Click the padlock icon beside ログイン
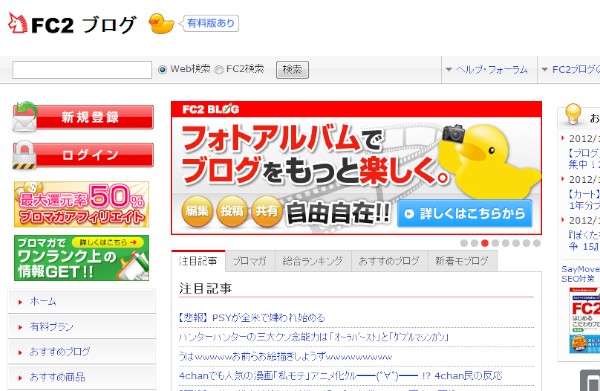This screenshot has width=600, height=391. [x=24, y=155]
